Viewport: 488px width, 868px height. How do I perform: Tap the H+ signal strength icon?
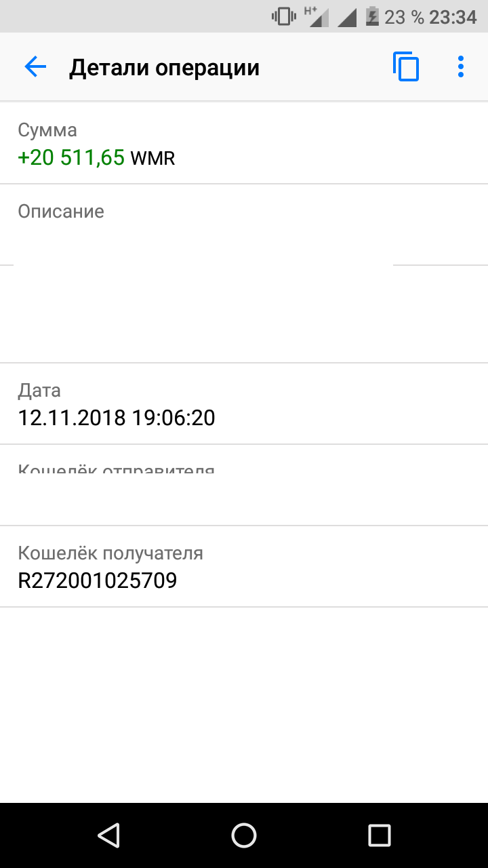[317, 16]
